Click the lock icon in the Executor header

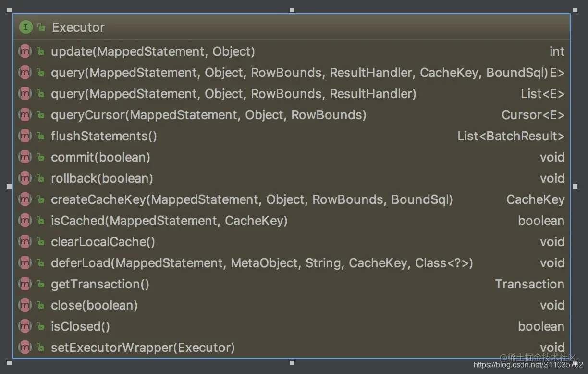pos(41,27)
